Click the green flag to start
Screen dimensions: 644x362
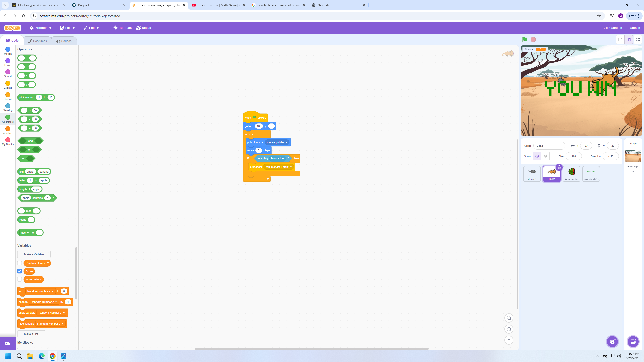[525, 39]
